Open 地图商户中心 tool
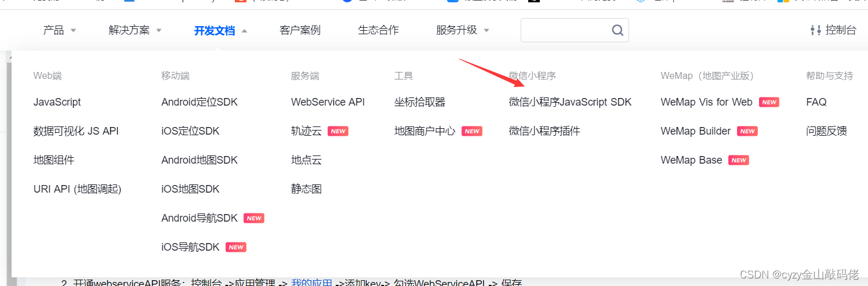Viewport: 868px width, 286px height. (x=425, y=131)
